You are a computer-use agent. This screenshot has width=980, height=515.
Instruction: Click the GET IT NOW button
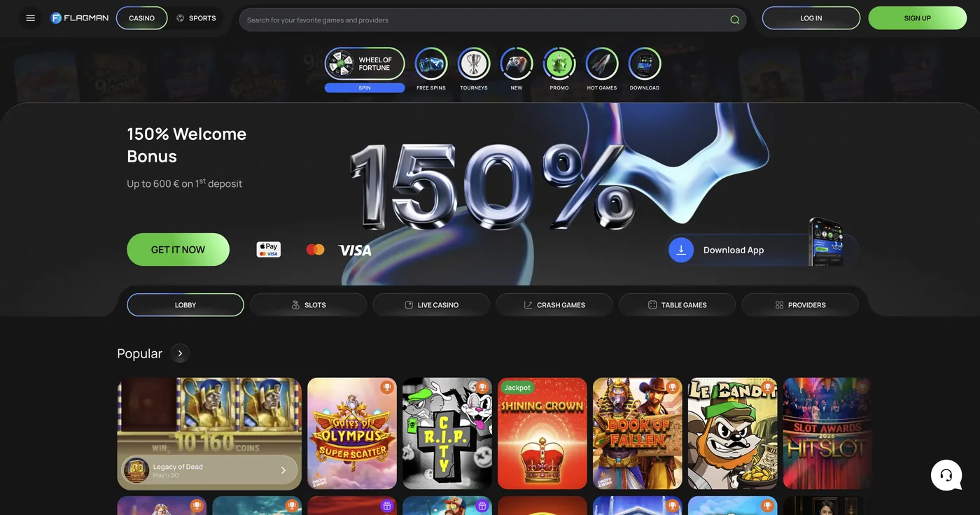click(178, 250)
